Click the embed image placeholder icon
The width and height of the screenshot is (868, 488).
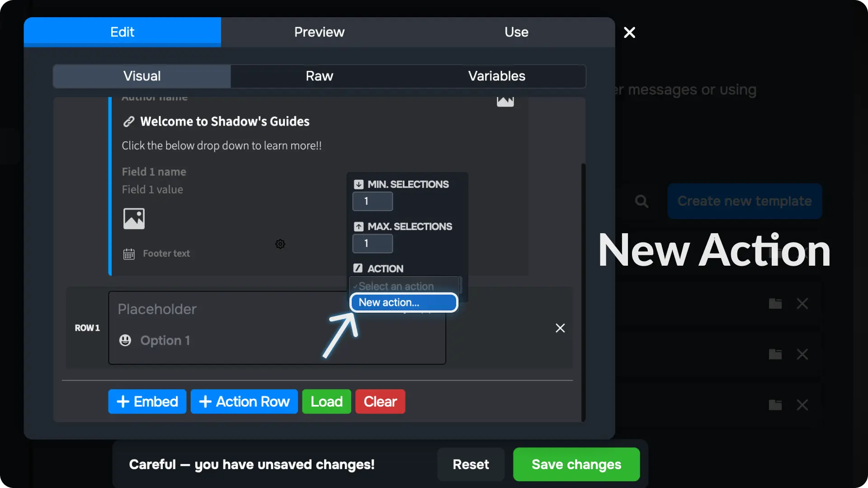tap(134, 219)
